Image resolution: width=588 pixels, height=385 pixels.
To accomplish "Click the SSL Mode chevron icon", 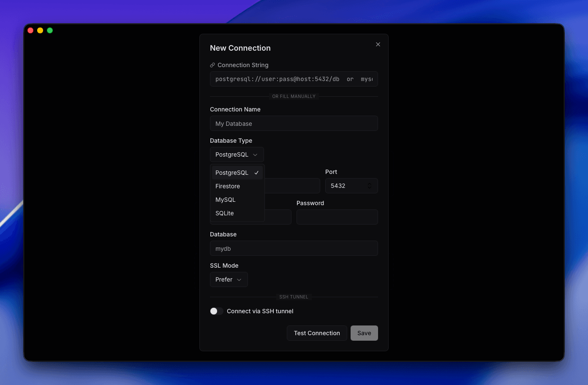I will [239, 279].
